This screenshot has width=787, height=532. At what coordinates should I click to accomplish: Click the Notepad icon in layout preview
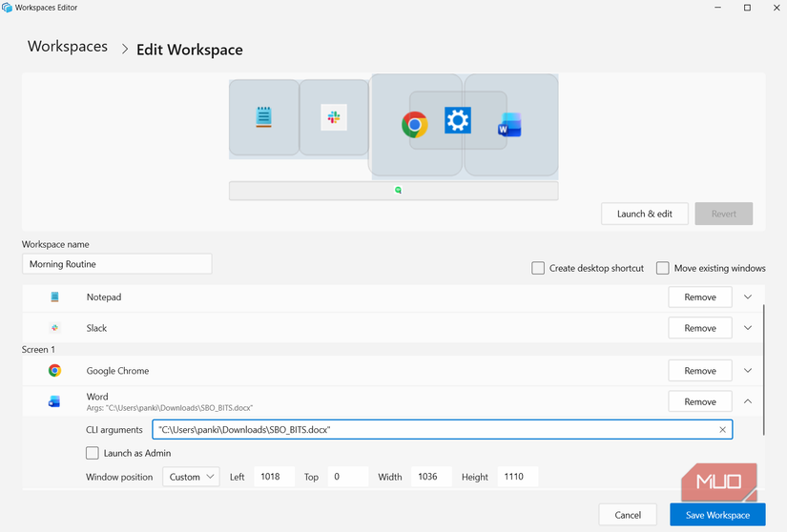(x=264, y=117)
